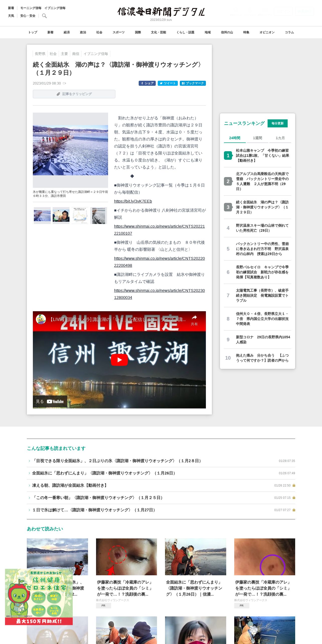Select the first lake thumbnail image
Viewport: 322px width, 644px height.
click(x=42, y=215)
